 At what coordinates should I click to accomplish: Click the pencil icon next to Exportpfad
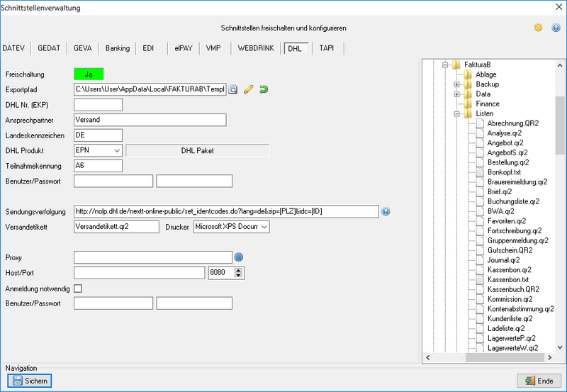[249, 89]
